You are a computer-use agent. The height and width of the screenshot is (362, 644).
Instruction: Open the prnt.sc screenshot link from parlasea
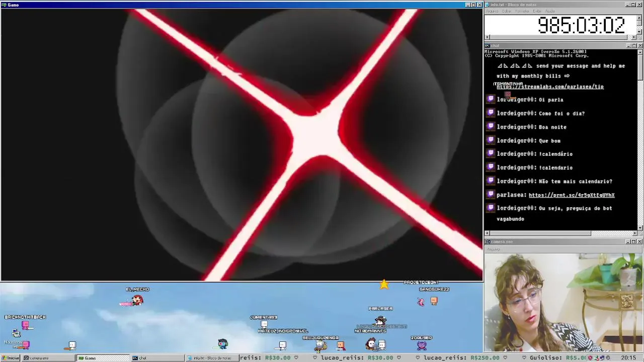click(x=572, y=195)
